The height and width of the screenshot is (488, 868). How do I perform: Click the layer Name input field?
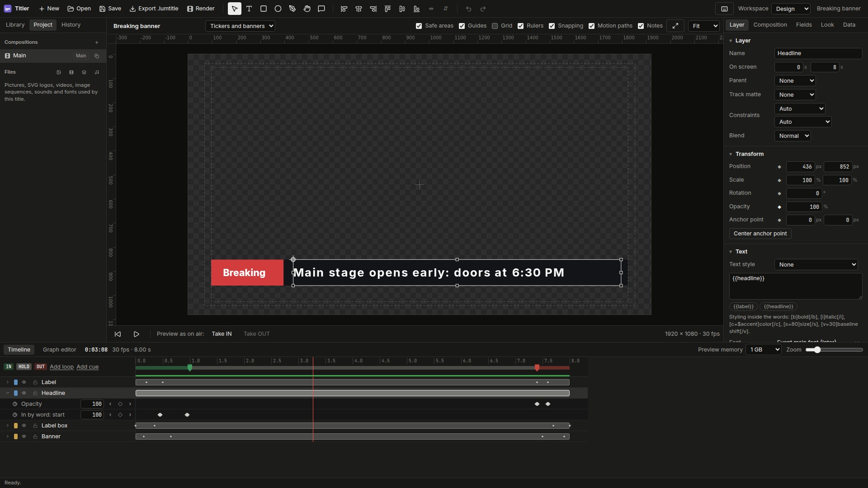(x=818, y=53)
